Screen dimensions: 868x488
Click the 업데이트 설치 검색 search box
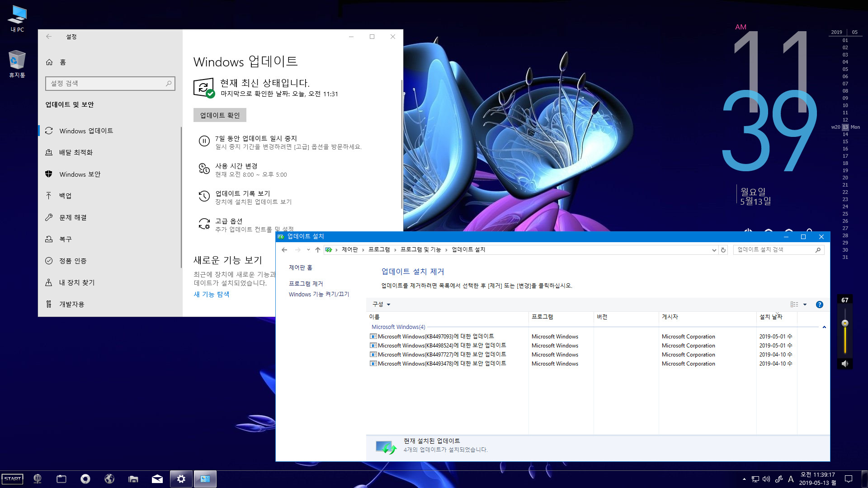[x=778, y=250]
